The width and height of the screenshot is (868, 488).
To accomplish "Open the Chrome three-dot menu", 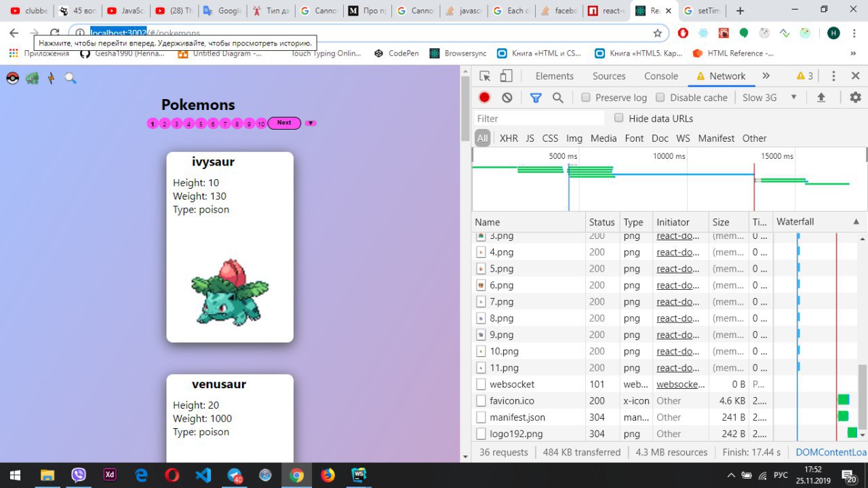I will (854, 33).
